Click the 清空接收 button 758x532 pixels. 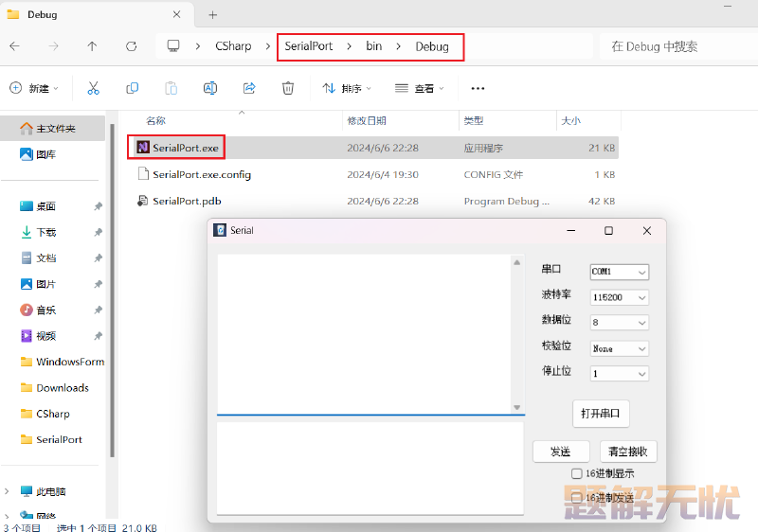[628, 452]
